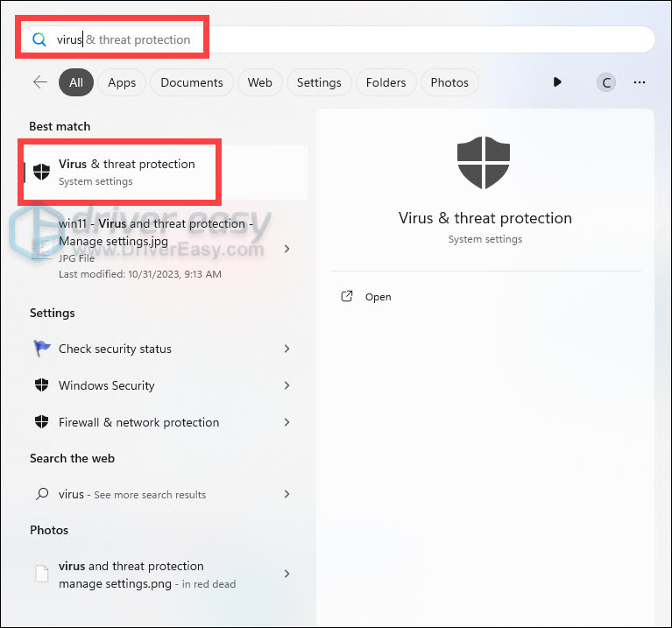Image resolution: width=672 pixels, height=628 pixels.
Task: Click the large shield icon in preview pane
Action: pyautogui.click(x=484, y=163)
